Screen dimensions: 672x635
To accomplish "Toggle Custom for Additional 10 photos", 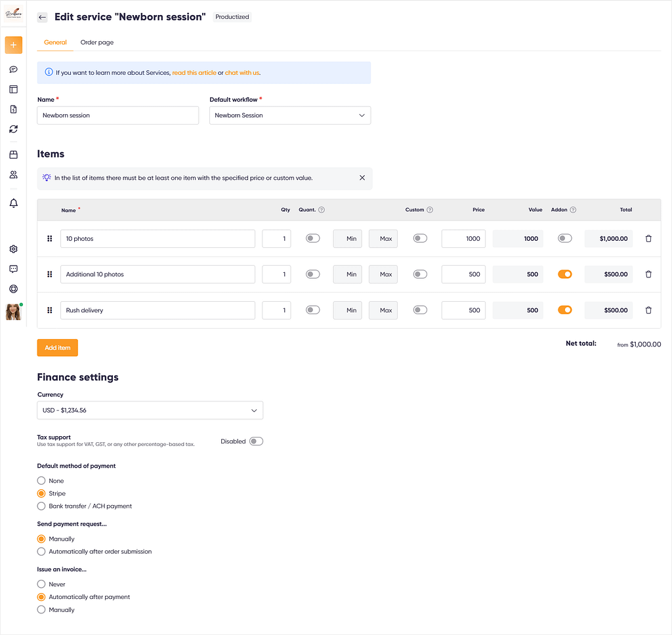I will pos(420,274).
